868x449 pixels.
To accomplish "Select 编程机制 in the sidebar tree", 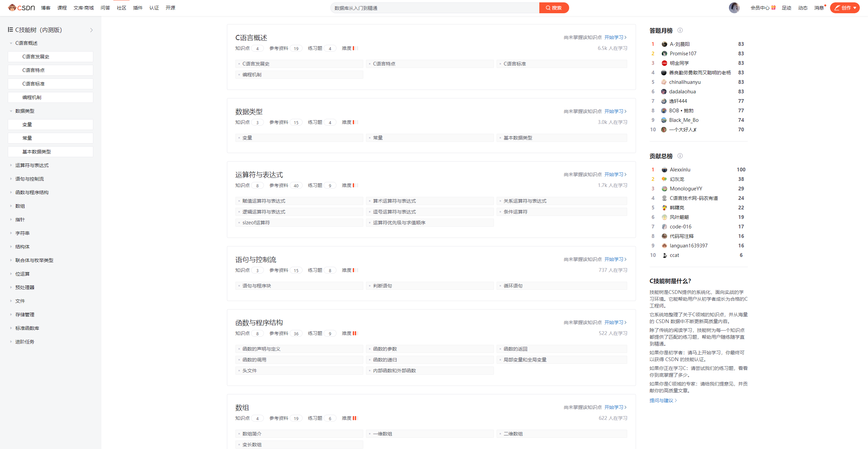I will click(x=51, y=97).
